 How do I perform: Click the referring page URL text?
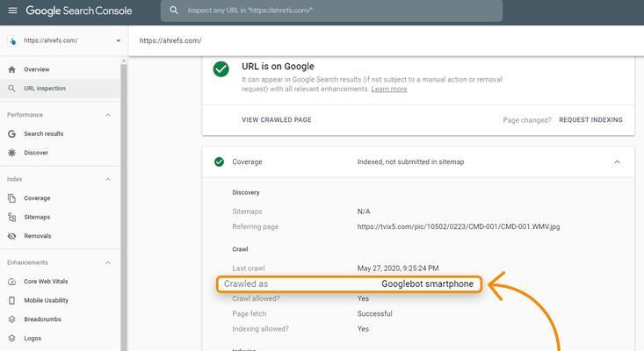point(459,226)
